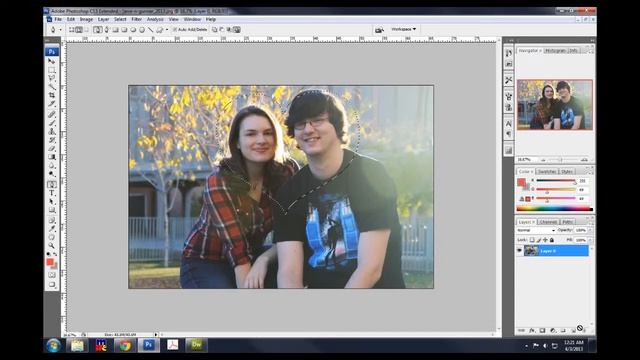
Task: Pick a color from the spectrum ramp
Action: pyautogui.click(x=554, y=209)
